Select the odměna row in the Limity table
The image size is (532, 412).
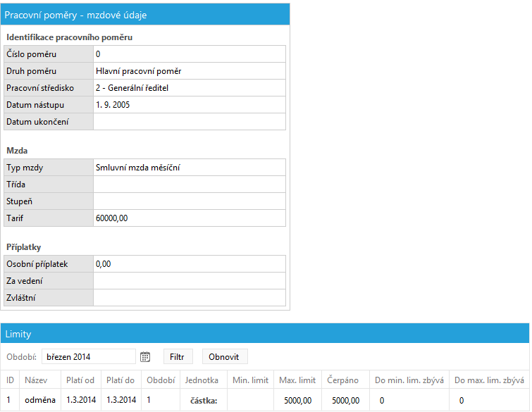click(265, 400)
